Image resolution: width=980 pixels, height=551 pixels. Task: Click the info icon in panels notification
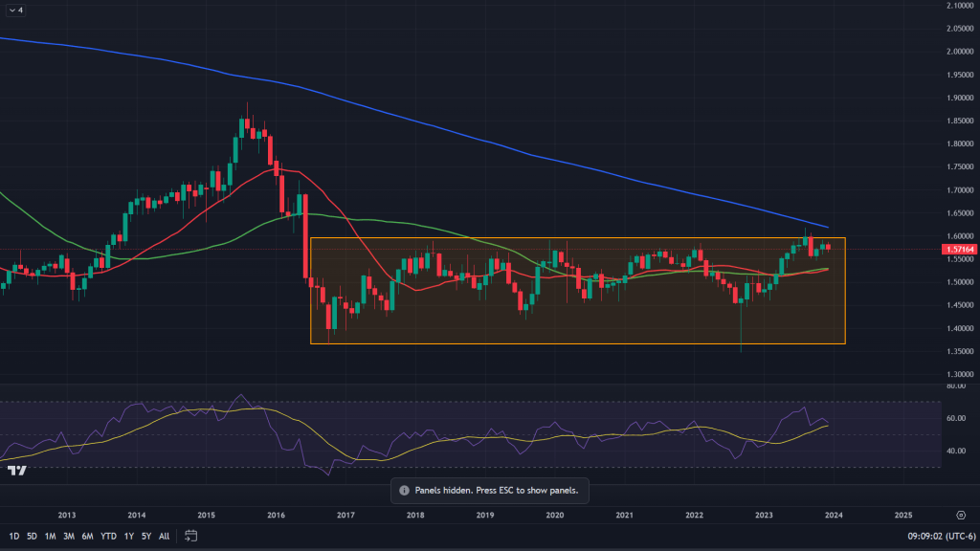pos(404,490)
